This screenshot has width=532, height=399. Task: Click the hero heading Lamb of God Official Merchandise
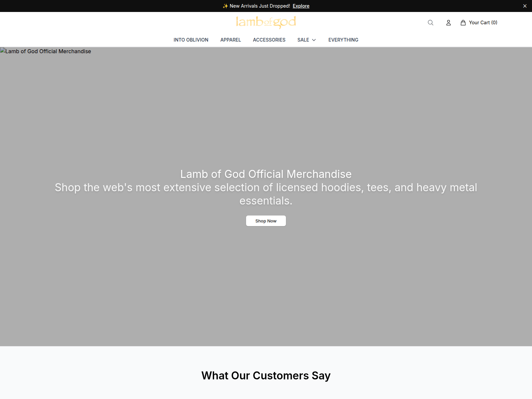point(266,174)
